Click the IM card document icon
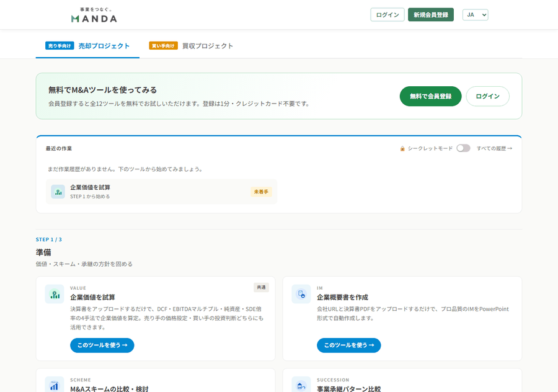This screenshot has height=392, width=558. click(301, 294)
